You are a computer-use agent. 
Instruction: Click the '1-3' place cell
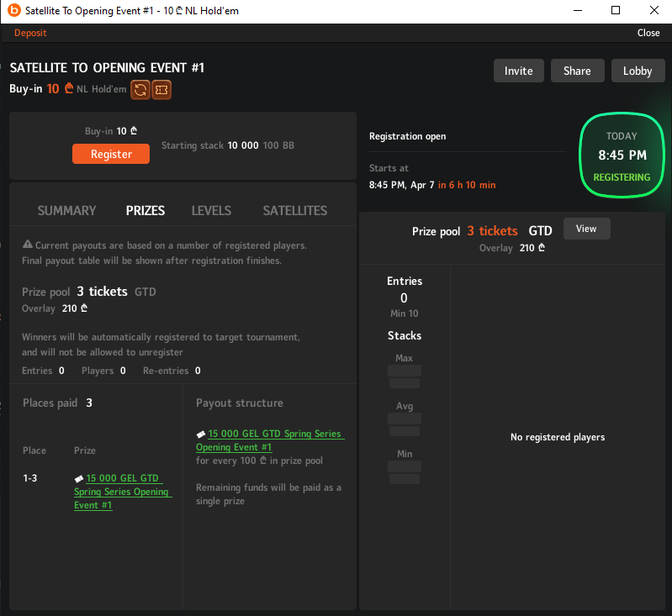[30, 478]
